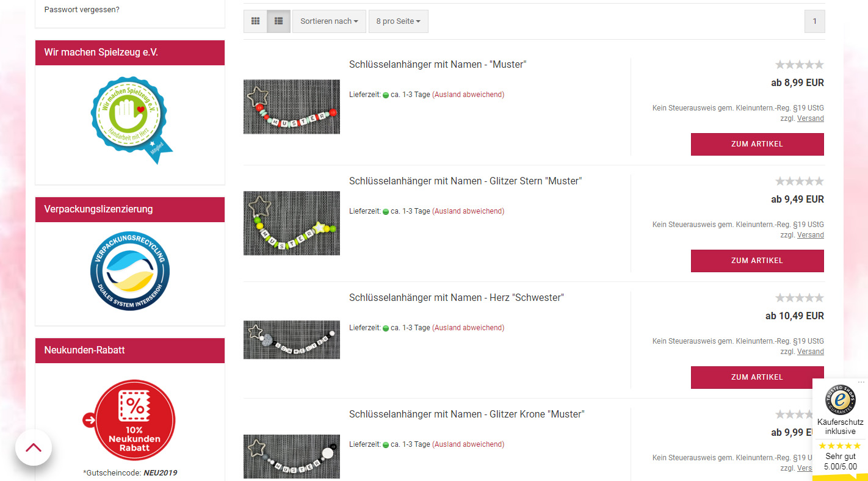Screen dimensions: 868x481
Task: Click Passwort vergessen? link
Action: coord(82,10)
